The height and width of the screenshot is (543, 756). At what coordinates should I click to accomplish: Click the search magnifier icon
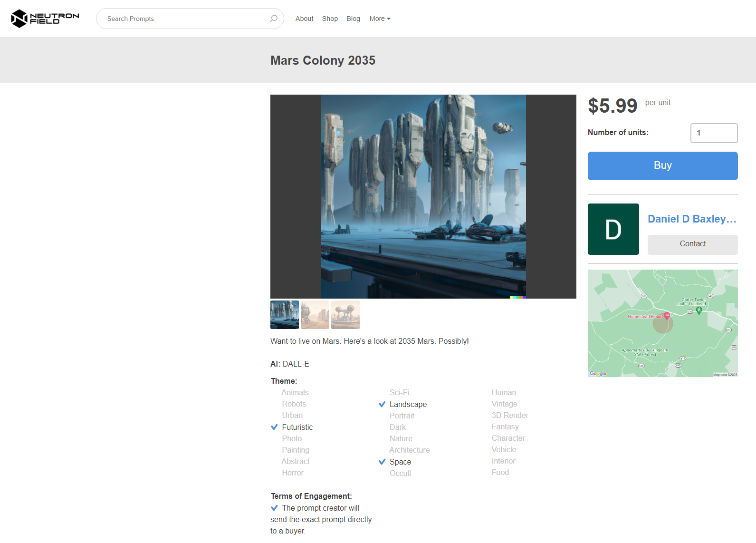[274, 19]
